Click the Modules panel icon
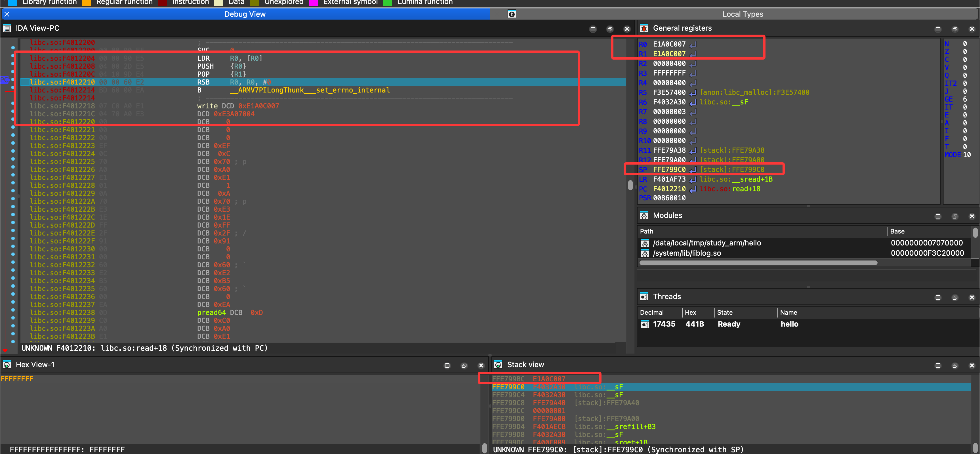The image size is (980, 454). [x=644, y=215]
